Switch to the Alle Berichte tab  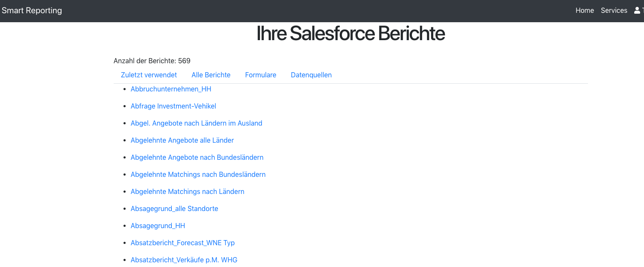tap(211, 75)
